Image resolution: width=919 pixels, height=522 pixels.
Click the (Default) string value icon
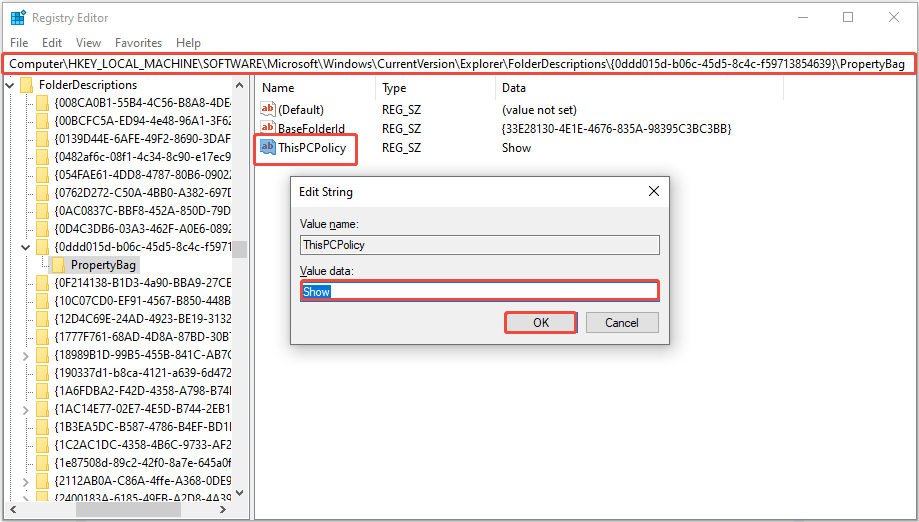click(268, 109)
